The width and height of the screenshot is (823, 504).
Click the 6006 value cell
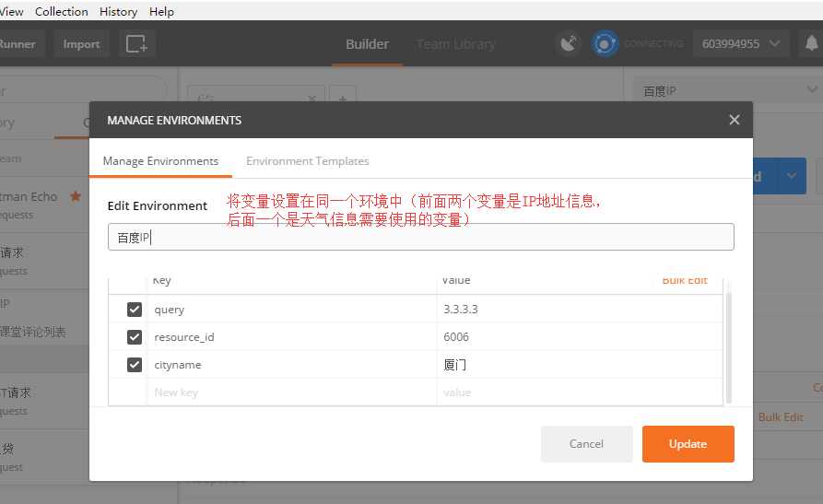pyautogui.click(x=580, y=336)
